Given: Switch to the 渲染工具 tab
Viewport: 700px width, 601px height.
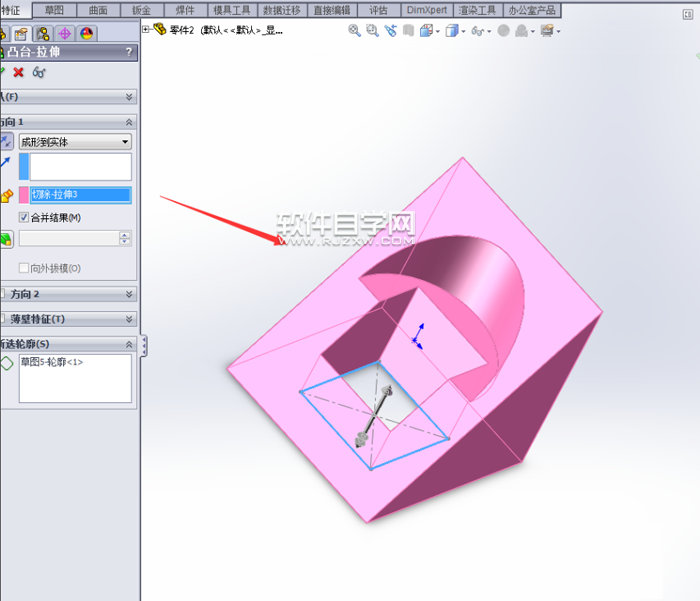Looking at the screenshot, I should [478, 10].
